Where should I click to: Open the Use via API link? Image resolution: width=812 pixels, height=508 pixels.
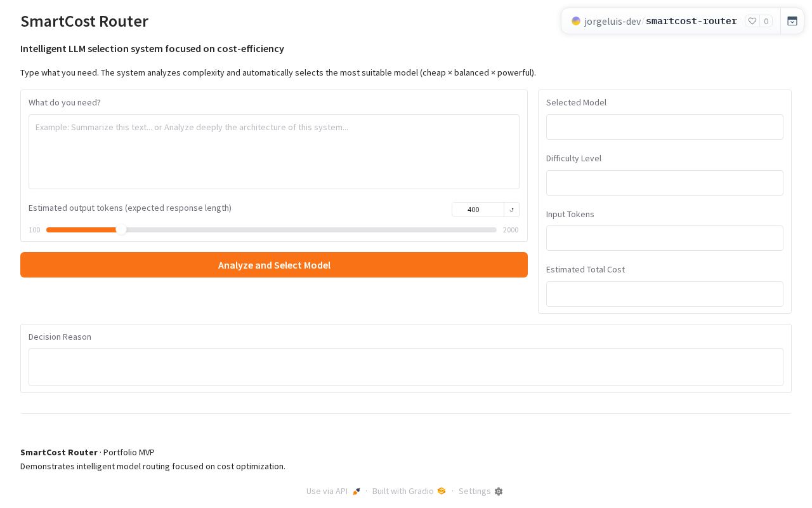(334, 491)
